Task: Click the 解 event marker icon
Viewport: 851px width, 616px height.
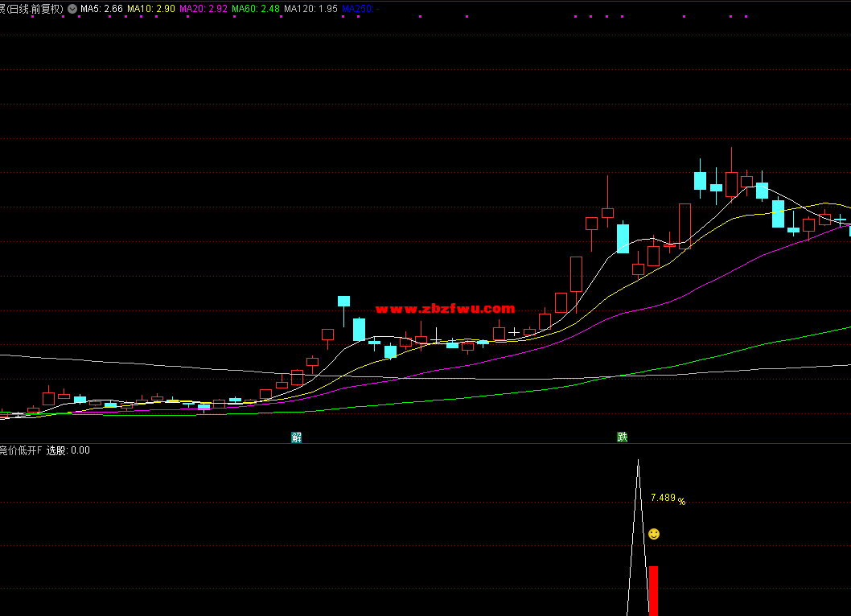Action: 296,437
